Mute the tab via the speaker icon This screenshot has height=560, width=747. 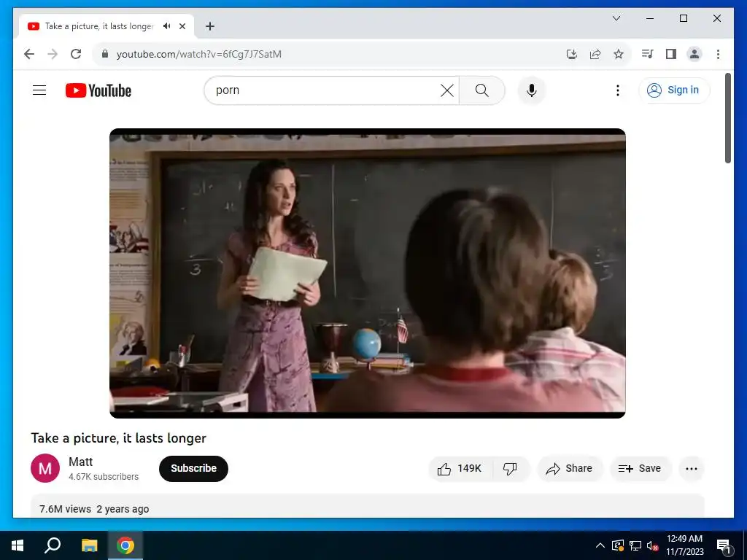tap(167, 26)
